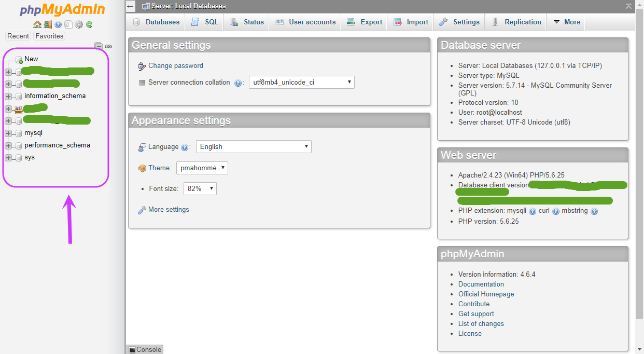Click the chain link icon above tree
Viewport: 644px width, 354px height.
pos(108,46)
